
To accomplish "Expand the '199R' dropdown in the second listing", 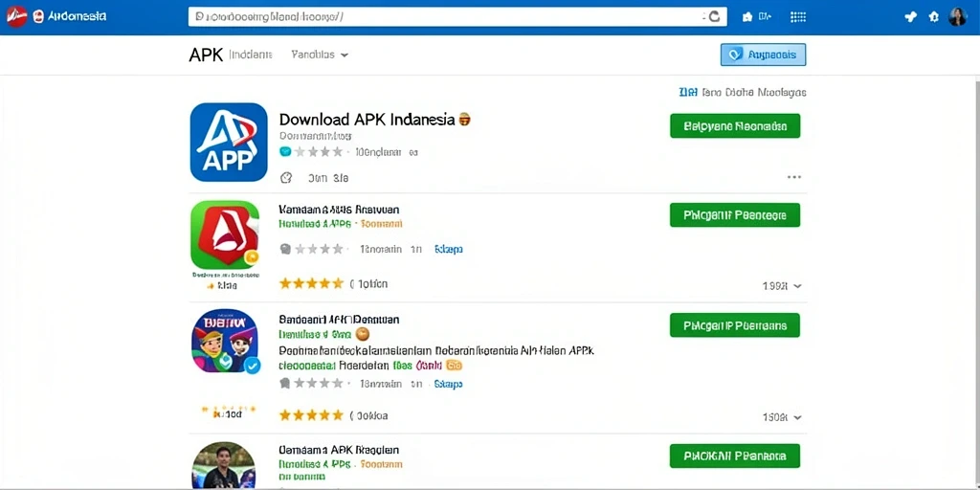I will (782, 285).
